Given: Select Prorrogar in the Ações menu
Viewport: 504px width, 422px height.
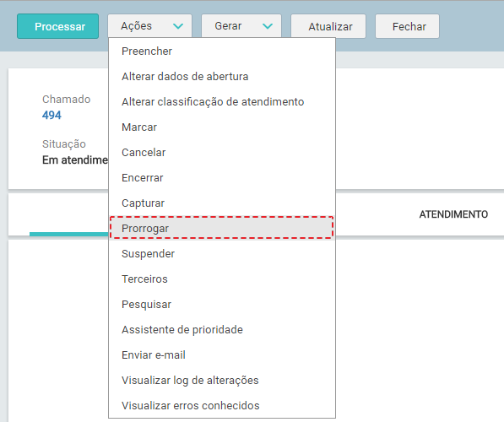Looking at the screenshot, I should pyautogui.click(x=222, y=229).
